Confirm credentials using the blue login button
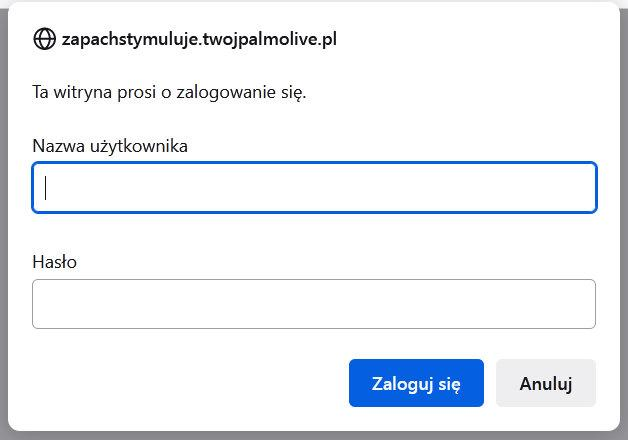The image size is (628, 440). pyautogui.click(x=416, y=383)
